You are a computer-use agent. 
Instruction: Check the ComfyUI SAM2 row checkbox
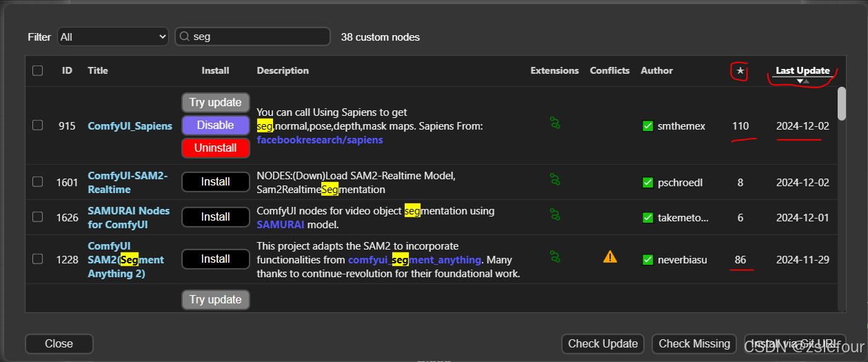tap(37, 259)
